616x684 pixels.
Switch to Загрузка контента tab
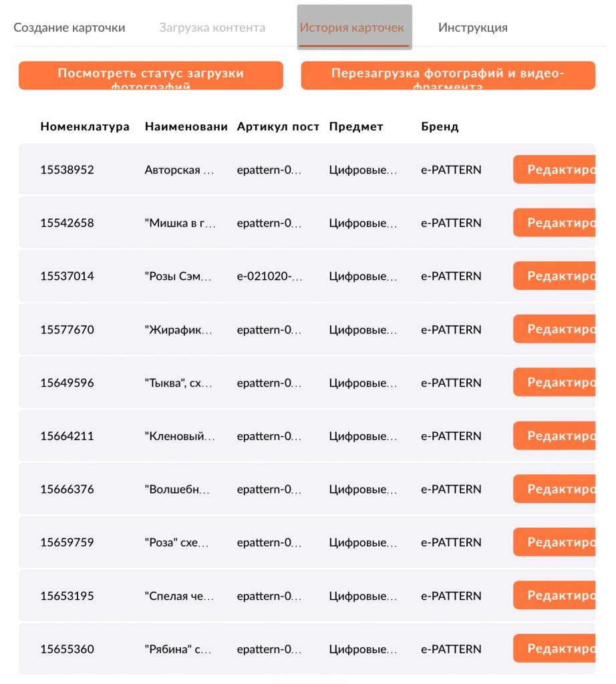(x=212, y=27)
